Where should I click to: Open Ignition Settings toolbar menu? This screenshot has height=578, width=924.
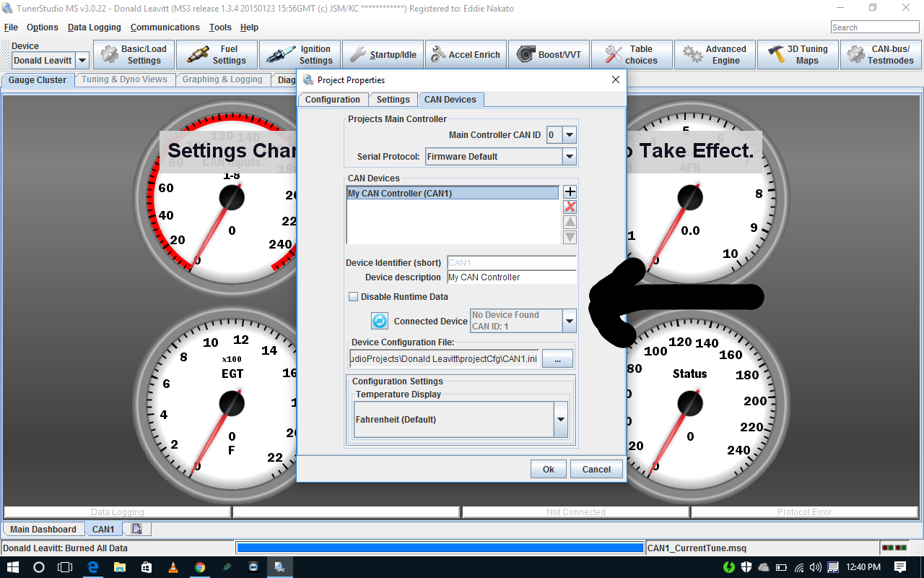click(x=300, y=55)
